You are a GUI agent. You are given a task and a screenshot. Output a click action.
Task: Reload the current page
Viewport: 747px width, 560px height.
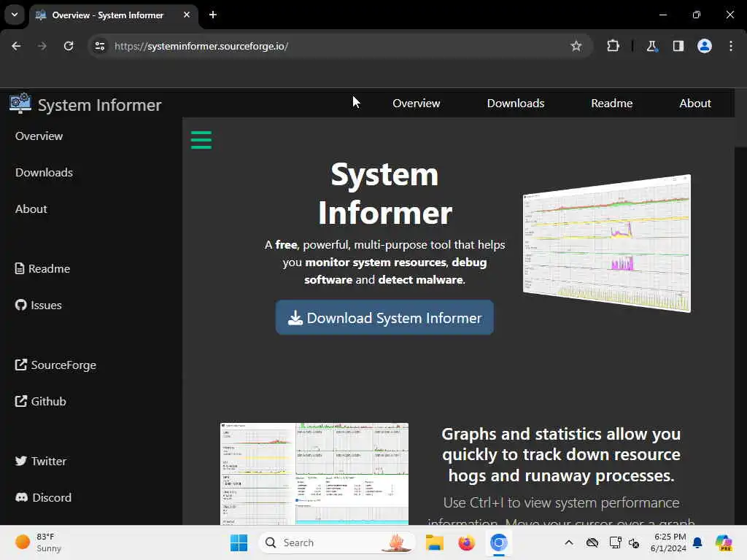(69, 46)
